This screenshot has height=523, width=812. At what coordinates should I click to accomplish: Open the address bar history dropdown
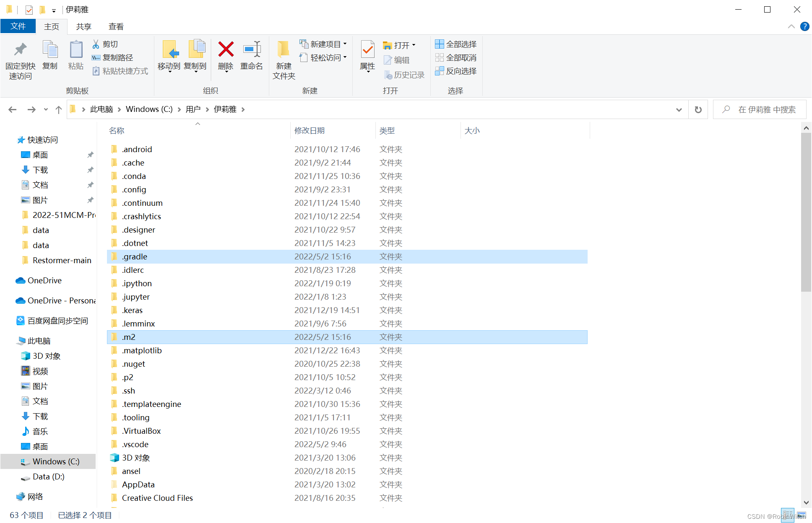(x=679, y=109)
